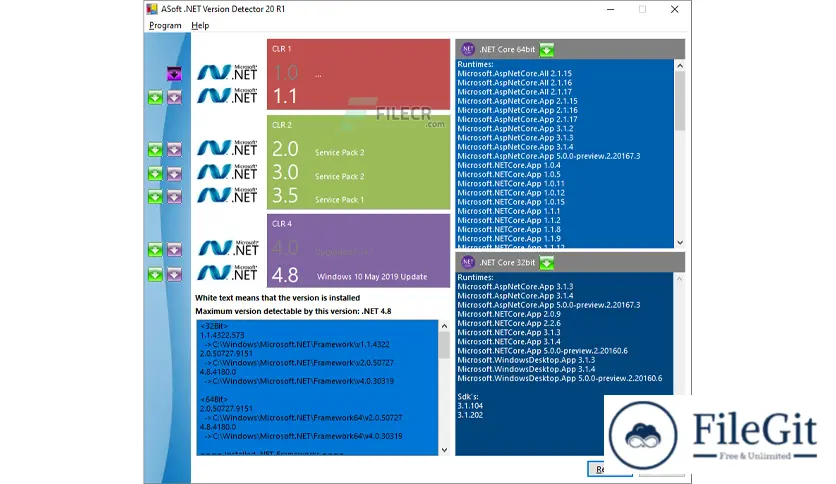Image resolution: width=836 pixels, height=484 pixels.
Task: Click the purple download arrow for .NET 1.1
Action: [x=174, y=97]
